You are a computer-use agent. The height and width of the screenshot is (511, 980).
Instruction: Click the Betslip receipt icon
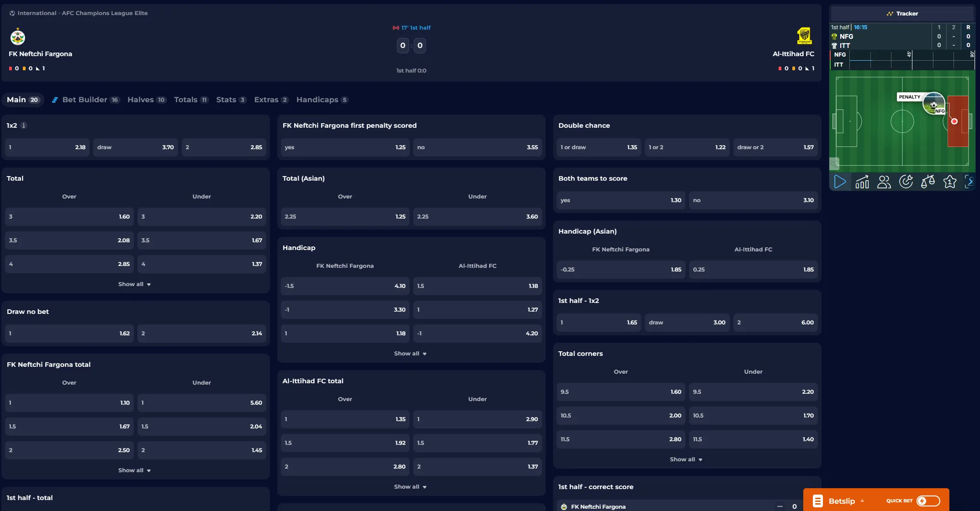click(817, 501)
